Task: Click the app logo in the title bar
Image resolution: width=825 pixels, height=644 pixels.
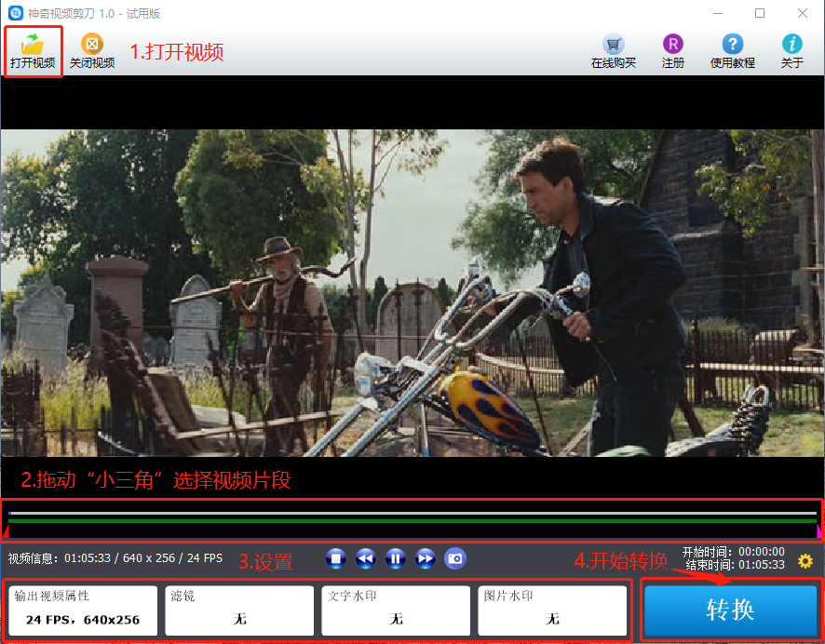Action: pyautogui.click(x=16, y=13)
